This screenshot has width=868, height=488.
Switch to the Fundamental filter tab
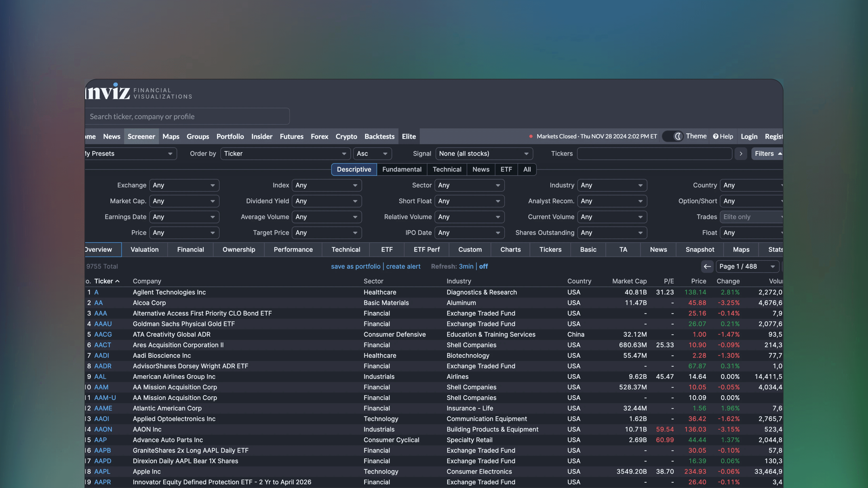point(402,169)
